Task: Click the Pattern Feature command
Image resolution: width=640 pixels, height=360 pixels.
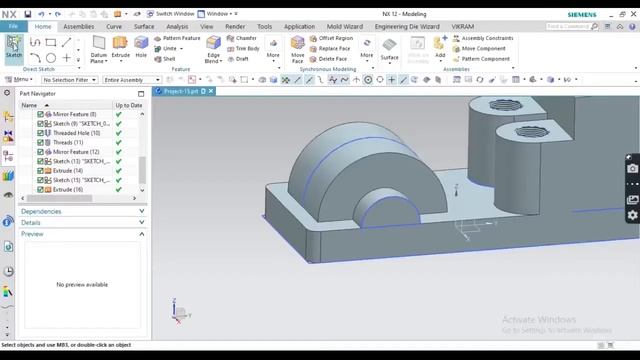Action: 177,38
